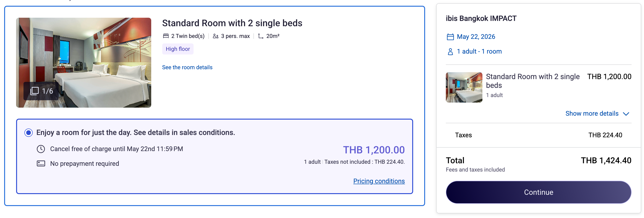644x218 pixels.
Task: Click the room thumbnail in the booking summary
Action: tap(464, 87)
